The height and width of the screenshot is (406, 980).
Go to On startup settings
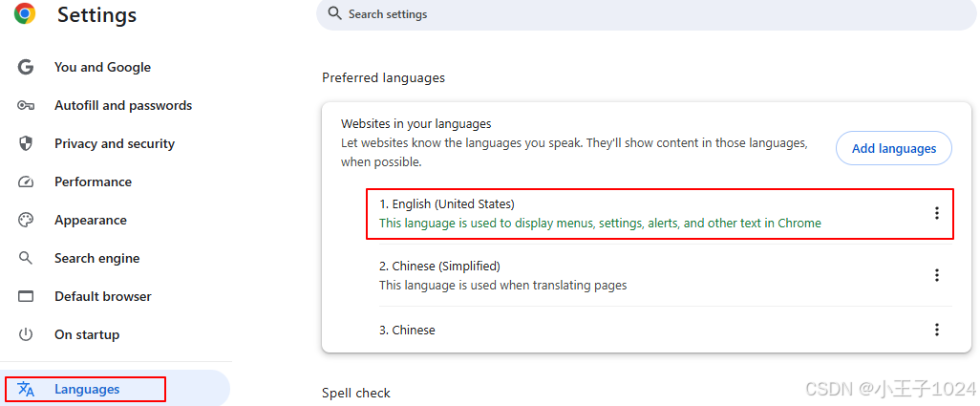pyautogui.click(x=87, y=334)
